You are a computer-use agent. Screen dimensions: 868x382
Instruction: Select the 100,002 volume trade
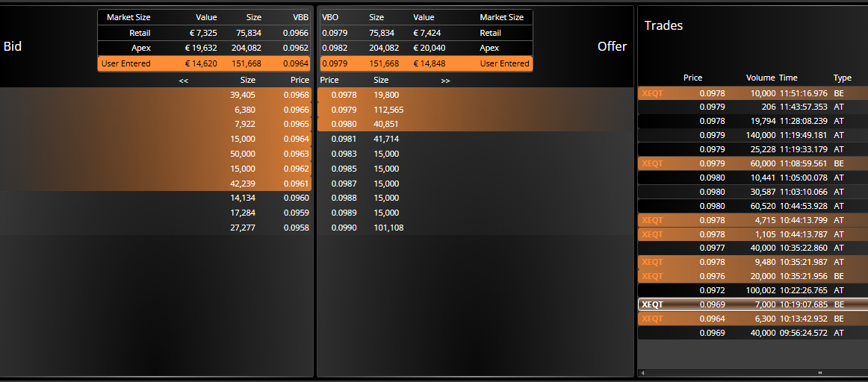753,290
